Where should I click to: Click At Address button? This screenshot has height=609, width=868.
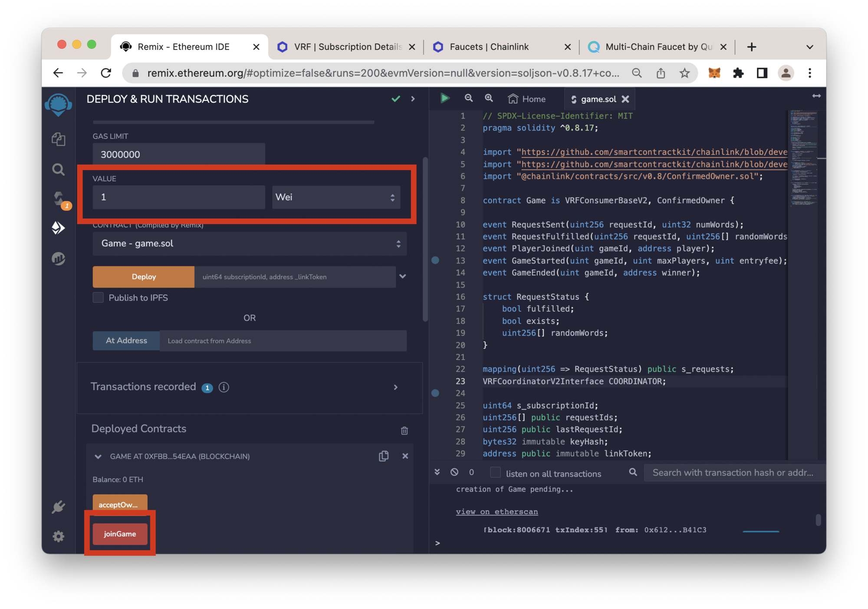(126, 341)
